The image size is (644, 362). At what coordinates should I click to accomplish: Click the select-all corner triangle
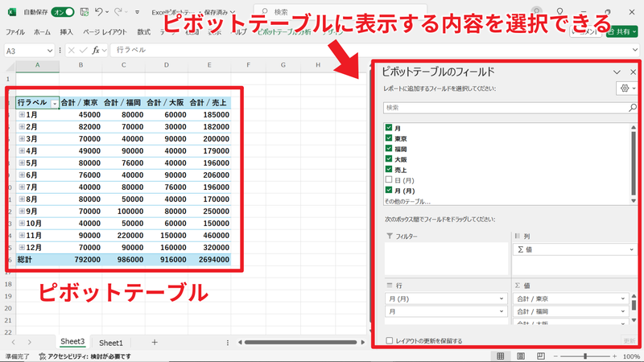[x=10, y=66]
